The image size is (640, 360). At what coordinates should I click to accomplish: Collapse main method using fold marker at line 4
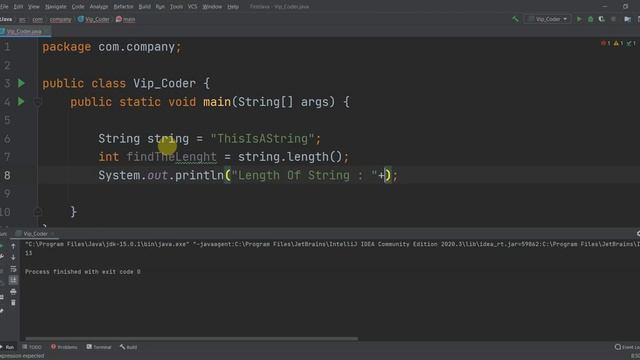37,102
